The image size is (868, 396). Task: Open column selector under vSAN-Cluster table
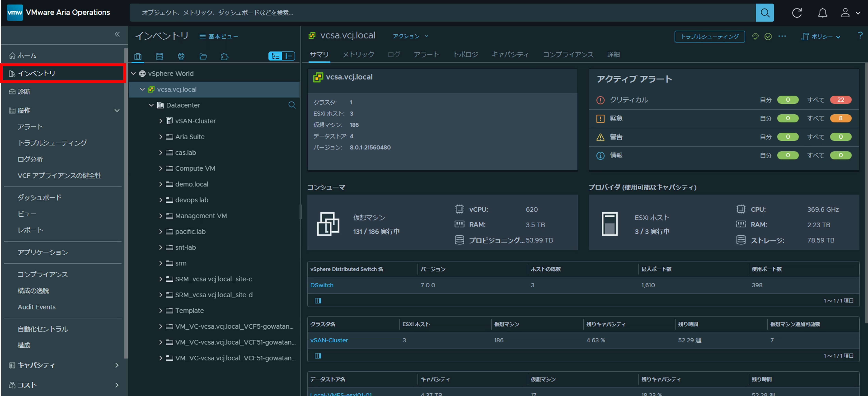[x=318, y=356]
